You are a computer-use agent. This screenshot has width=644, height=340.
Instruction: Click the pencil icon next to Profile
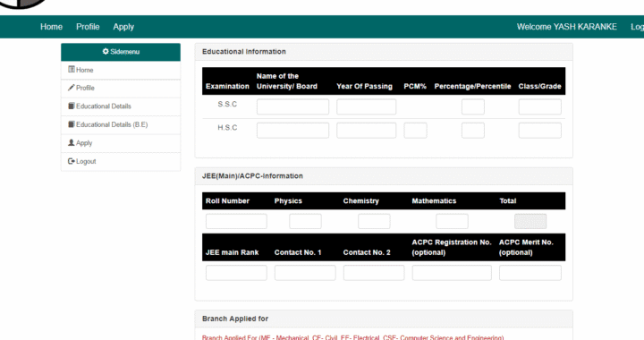click(72, 88)
